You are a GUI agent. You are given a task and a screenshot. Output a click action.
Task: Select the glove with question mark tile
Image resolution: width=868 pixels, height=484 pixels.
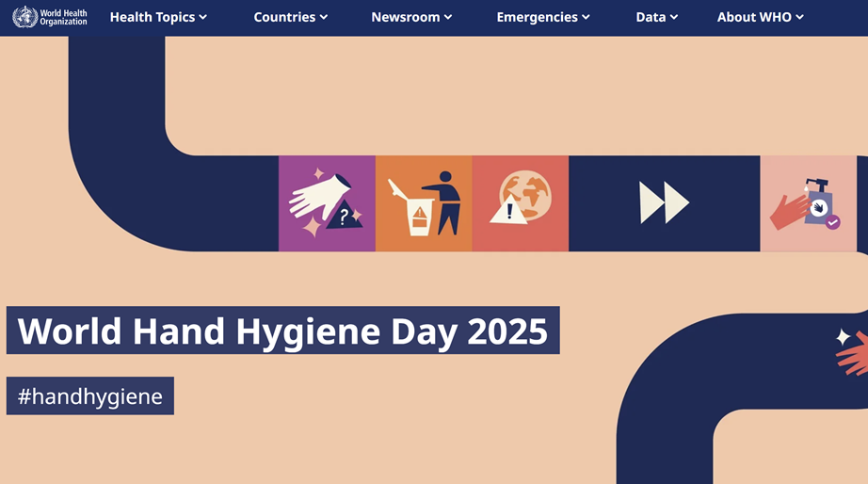point(327,203)
